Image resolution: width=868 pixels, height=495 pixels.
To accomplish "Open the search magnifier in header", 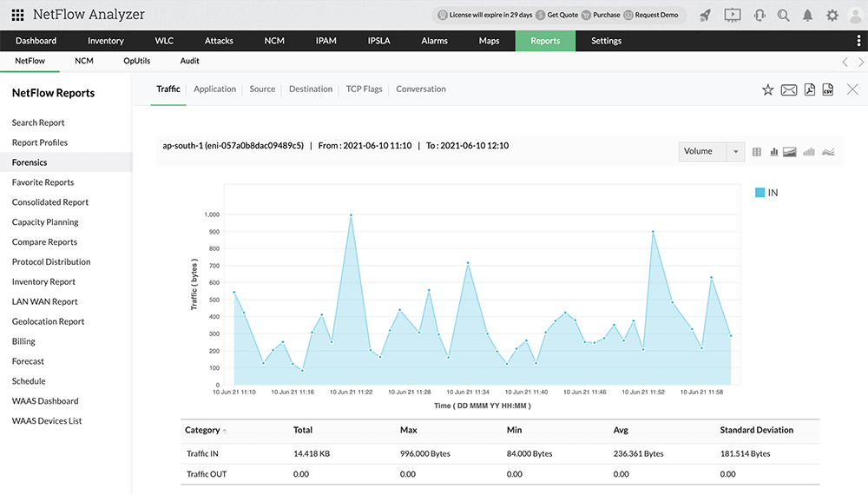I will point(784,15).
